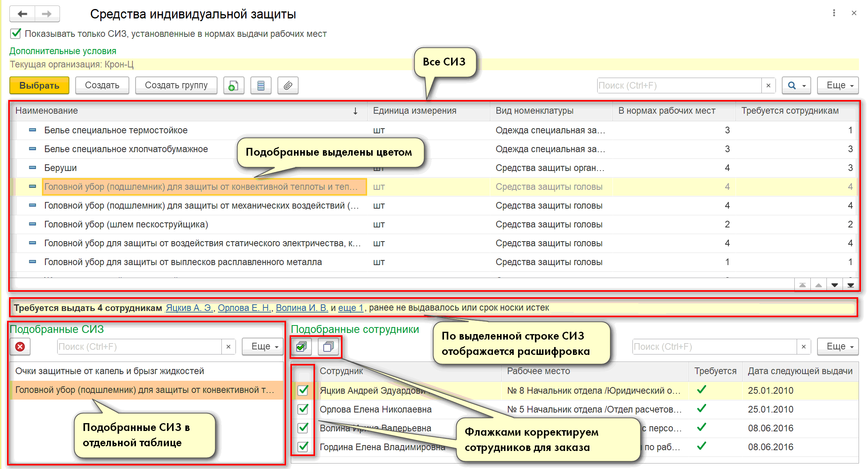Open the top Еще dropdown menu
Viewport: 868px width, 469px height.
click(837, 85)
